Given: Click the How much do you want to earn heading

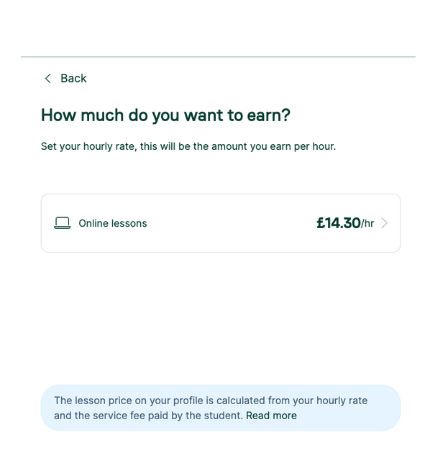Looking at the screenshot, I should click(166, 115).
